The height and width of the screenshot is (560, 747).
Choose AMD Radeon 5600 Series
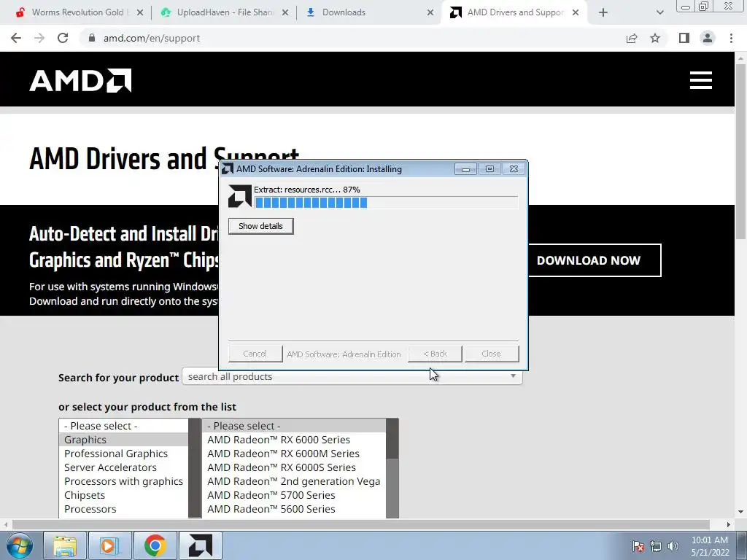click(x=294, y=508)
